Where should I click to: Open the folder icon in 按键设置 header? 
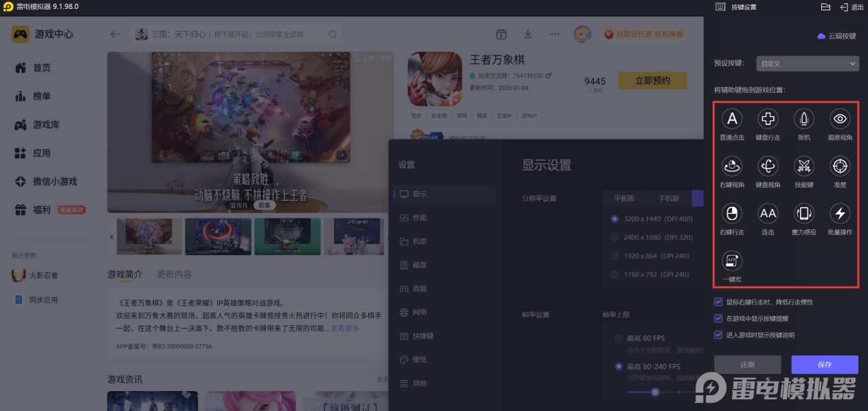(826, 7)
